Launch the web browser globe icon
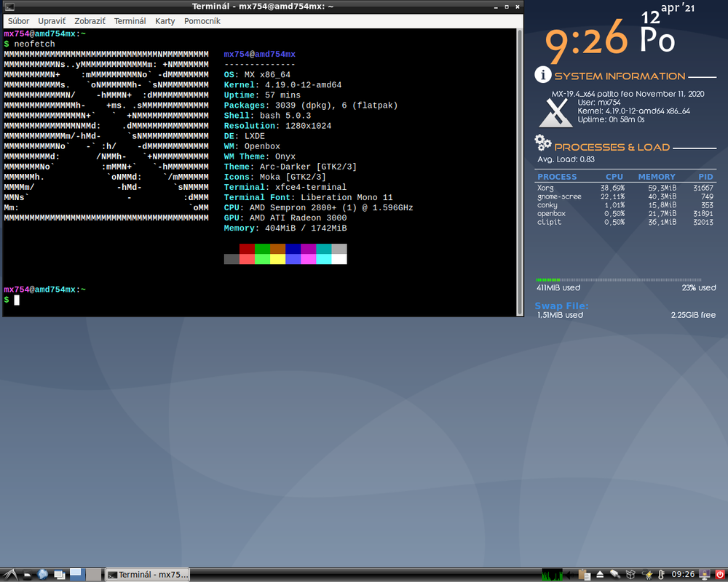 click(x=43, y=575)
